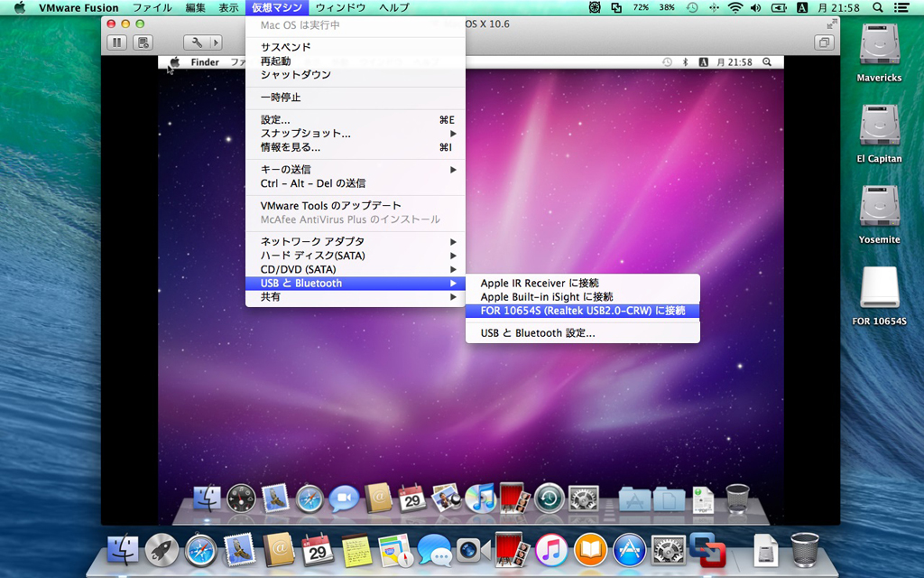Open the host Dock Trash
This screenshot has height=578, width=924.
pos(804,550)
